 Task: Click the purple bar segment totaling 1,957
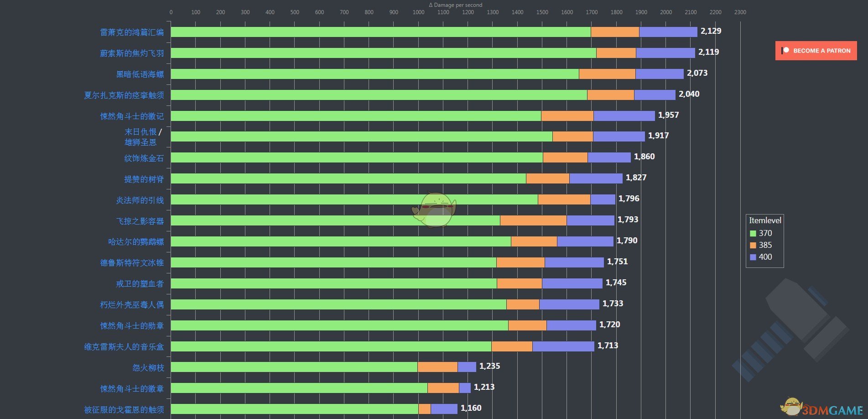(624, 116)
